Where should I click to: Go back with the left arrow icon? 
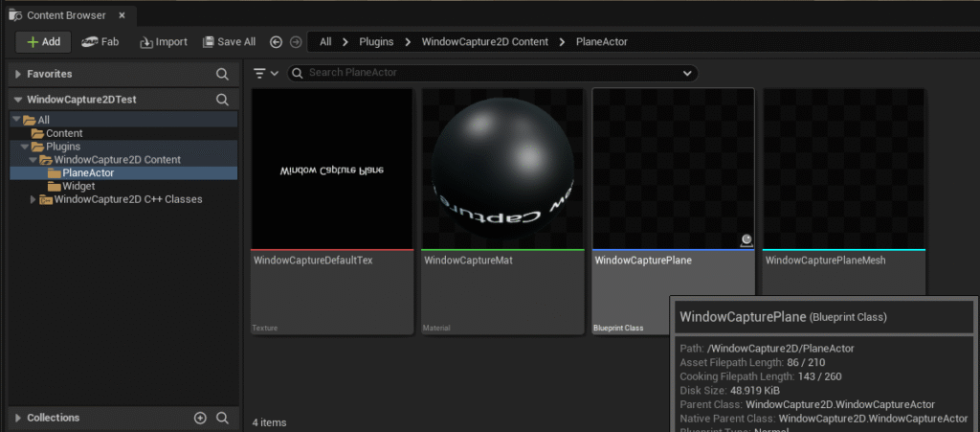(x=277, y=42)
